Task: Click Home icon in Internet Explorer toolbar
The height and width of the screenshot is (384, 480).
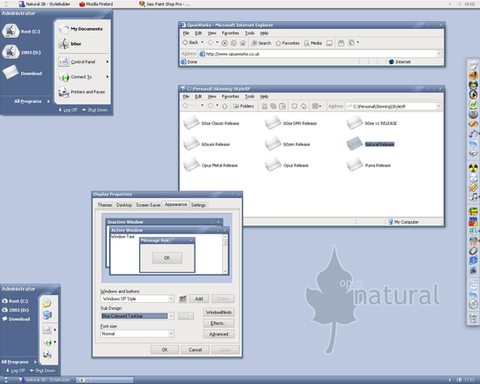Action: tap(243, 43)
